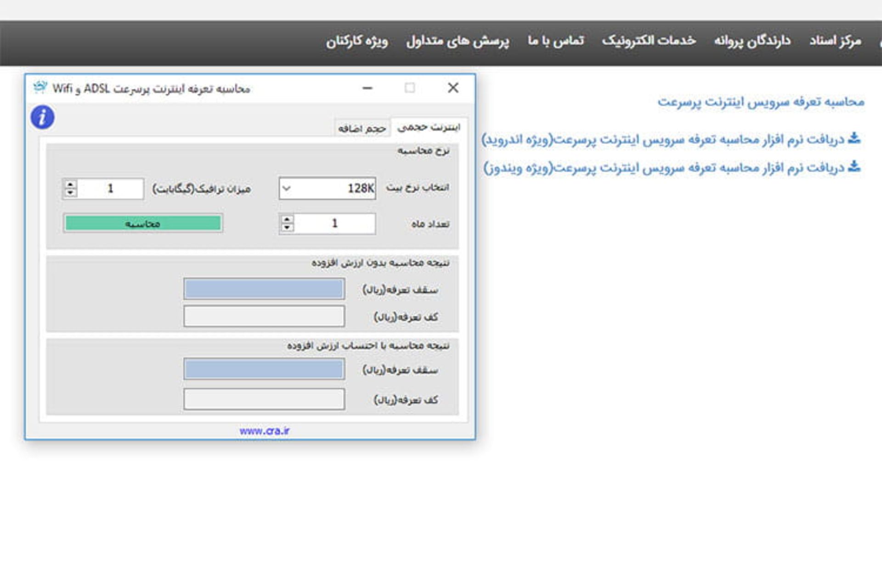Open پرسش های متداول menu item
Viewport: 882px width, 588px height.
[458, 41]
